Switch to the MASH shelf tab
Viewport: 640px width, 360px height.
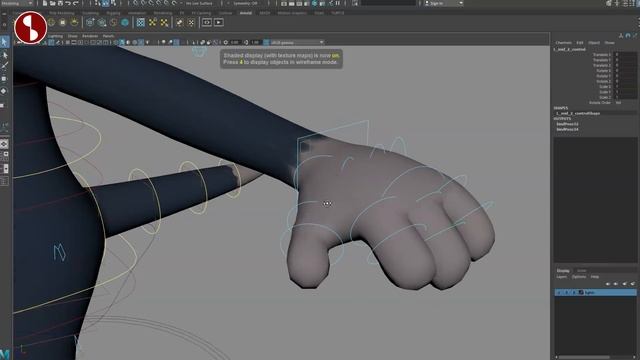pos(264,13)
